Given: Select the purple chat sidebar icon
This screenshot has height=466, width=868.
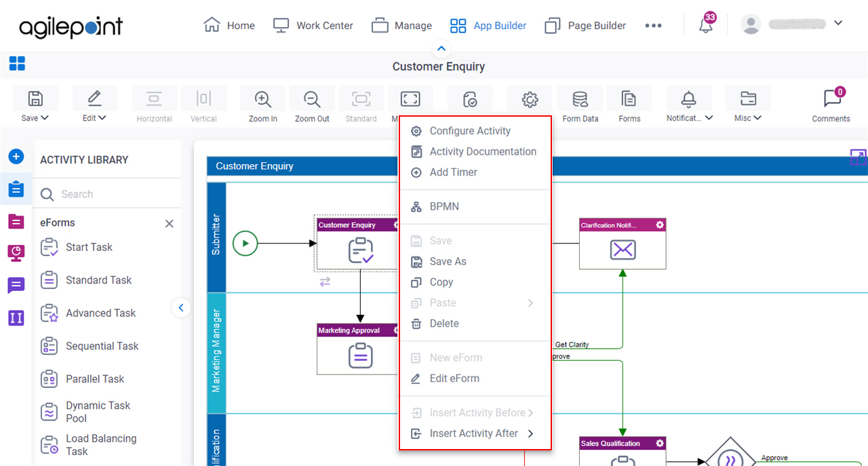Looking at the screenshot, I should pos(16,286).
